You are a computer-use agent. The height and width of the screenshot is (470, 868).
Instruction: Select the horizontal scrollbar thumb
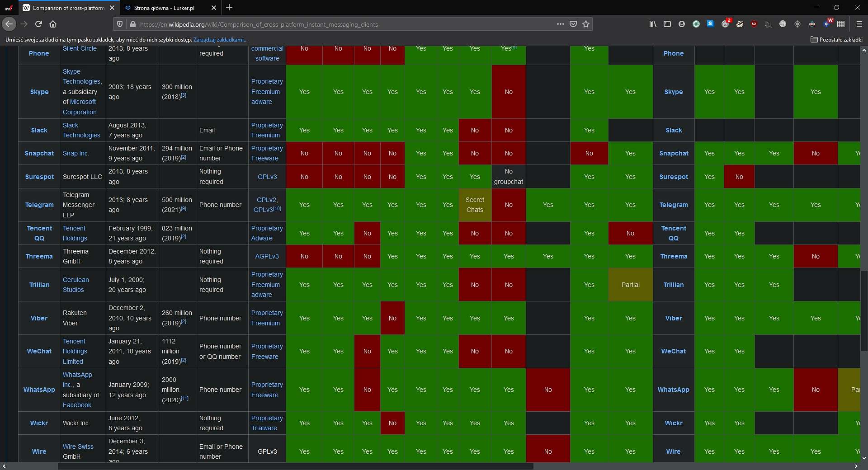pyautogui.click(x=296, y=466)
